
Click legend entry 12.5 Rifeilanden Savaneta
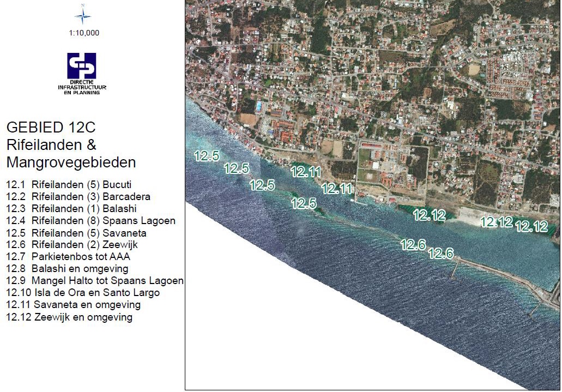click(76, 233)
